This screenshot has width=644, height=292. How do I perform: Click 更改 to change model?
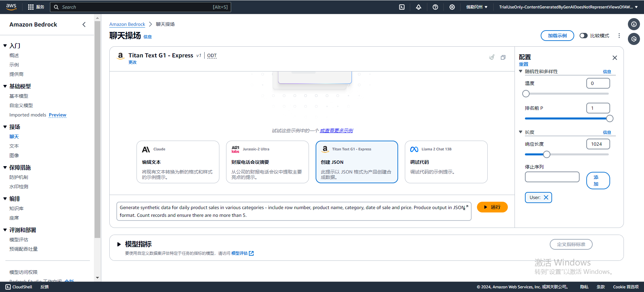point(132,62)
